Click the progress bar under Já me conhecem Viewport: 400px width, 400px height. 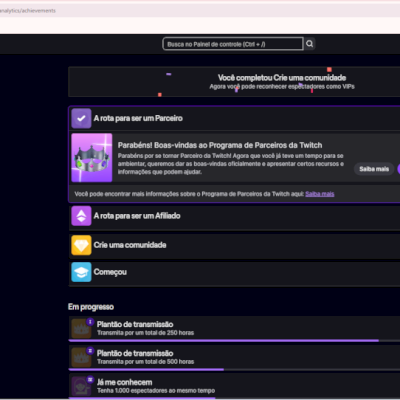click(234, 398)
